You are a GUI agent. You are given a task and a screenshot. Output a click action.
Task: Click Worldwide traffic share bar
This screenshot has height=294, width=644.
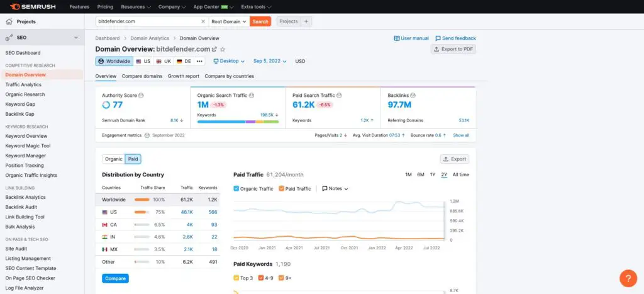pyautogui.click(x=142, y=200)
